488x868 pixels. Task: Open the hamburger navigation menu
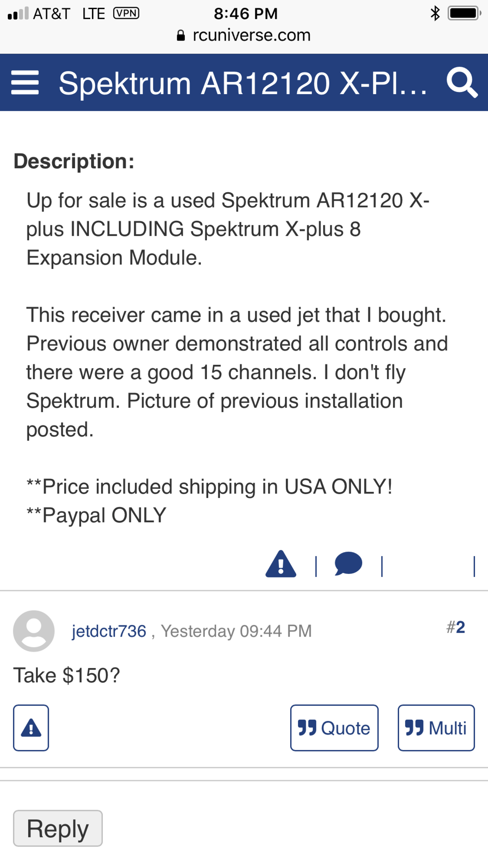tap(25, 83)
